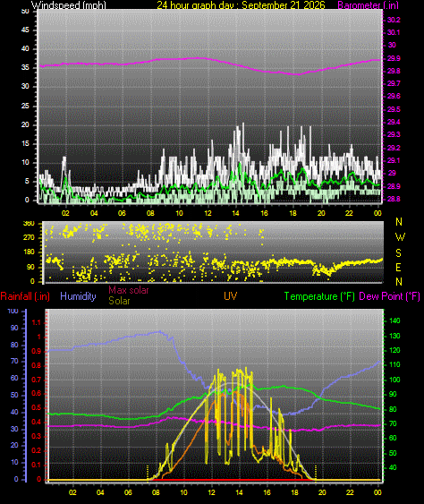Click the E compass direction label
Screen dimensions: 424x504
pos(399,268)
